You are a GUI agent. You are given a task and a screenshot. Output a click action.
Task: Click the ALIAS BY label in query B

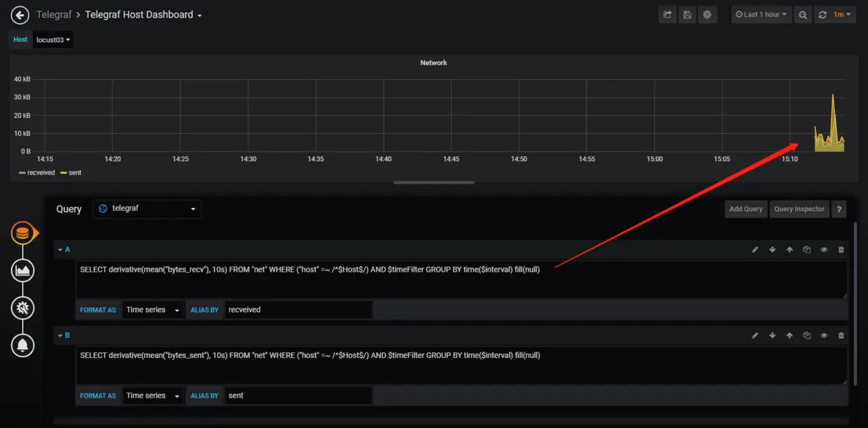[x=204, y=396]
